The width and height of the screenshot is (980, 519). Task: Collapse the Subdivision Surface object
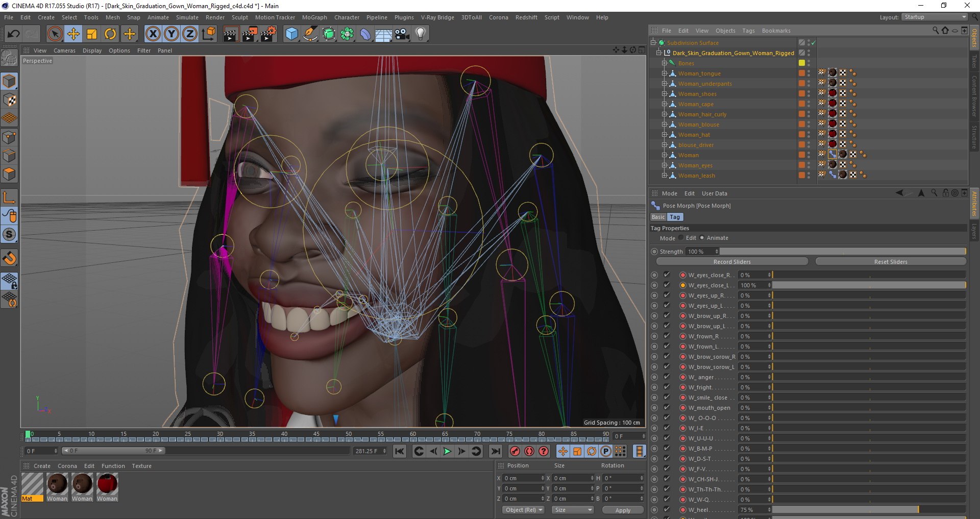click(653, 43)
